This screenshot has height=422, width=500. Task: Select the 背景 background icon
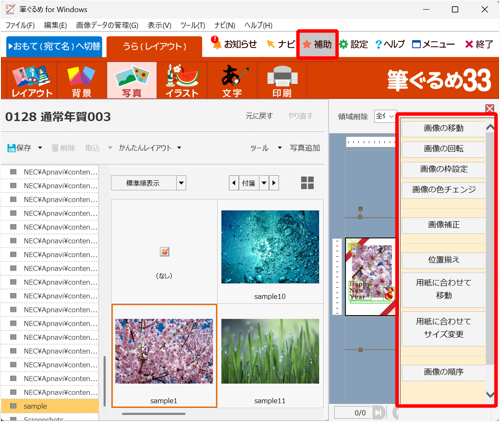(81, 81)
